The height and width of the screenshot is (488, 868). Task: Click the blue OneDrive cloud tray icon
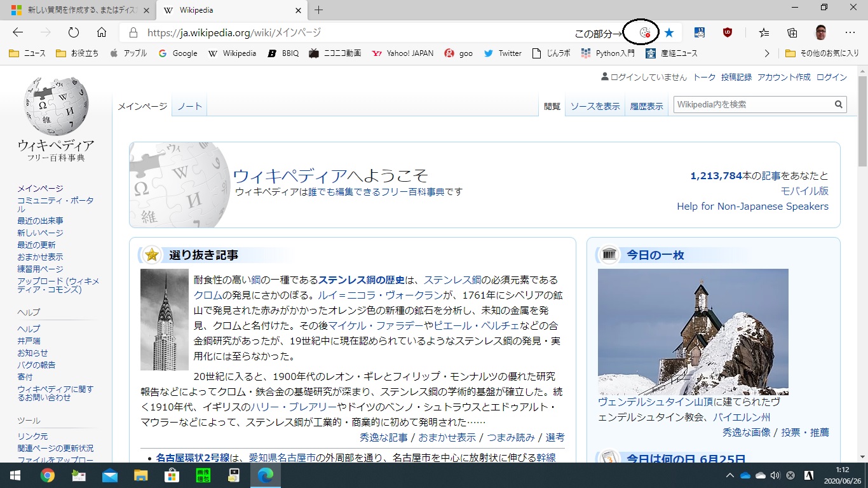coord(745,475)
